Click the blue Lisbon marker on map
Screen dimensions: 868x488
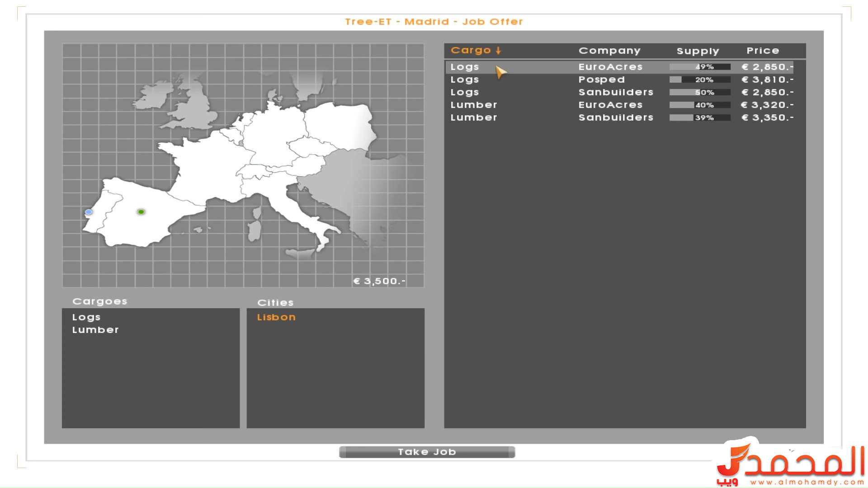(x=89, y=212)
